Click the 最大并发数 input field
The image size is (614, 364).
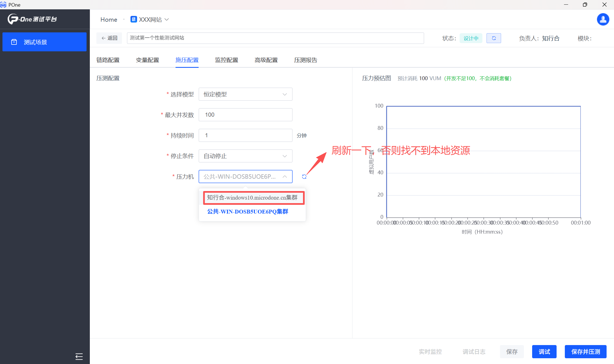[245, 115]
